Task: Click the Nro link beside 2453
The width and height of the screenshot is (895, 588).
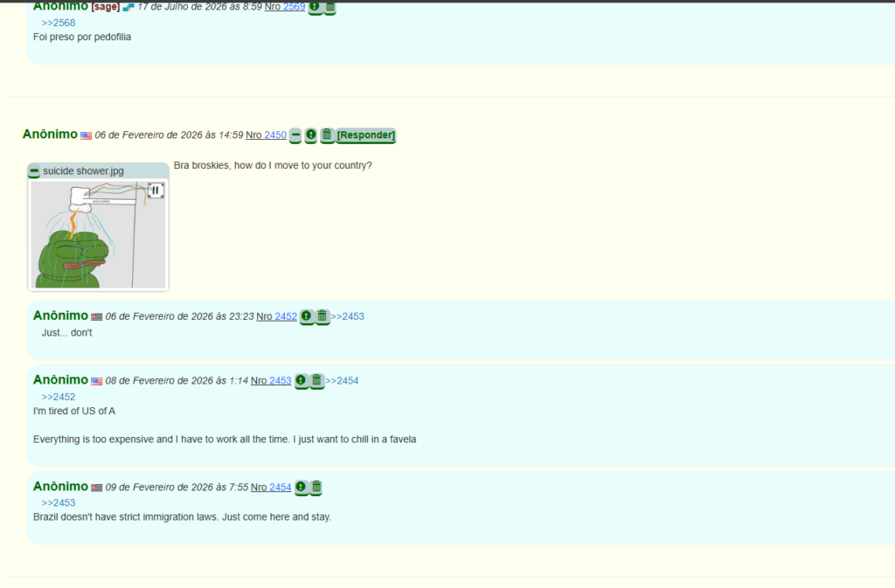Action: (x=259, y=380)
